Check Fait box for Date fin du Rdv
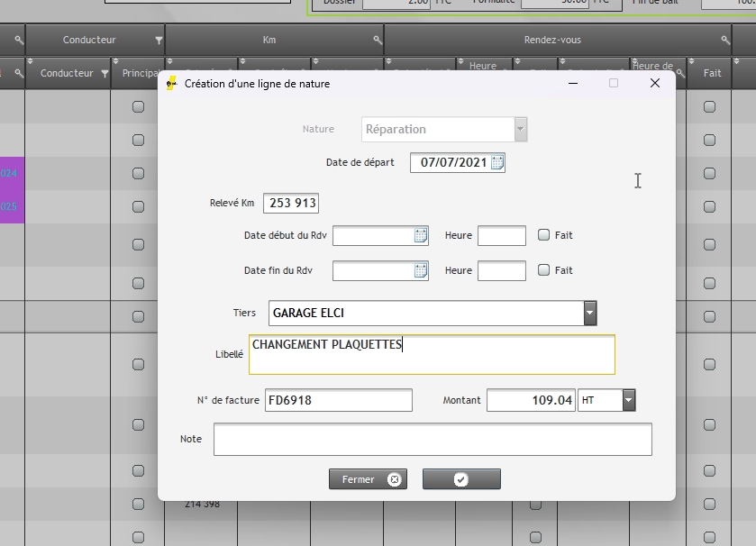 pyautogui.click(x=543, y=270)
